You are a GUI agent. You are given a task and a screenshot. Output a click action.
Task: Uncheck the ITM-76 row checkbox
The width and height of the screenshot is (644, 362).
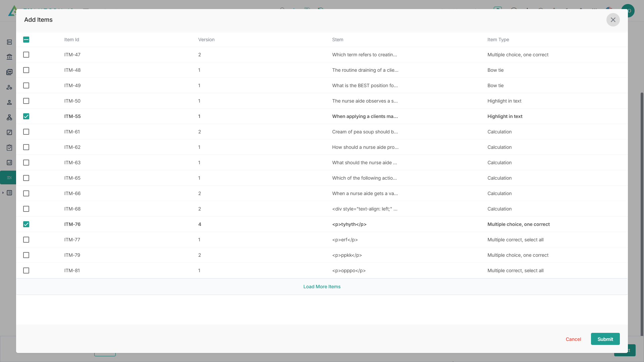click(x=26, y=224)
